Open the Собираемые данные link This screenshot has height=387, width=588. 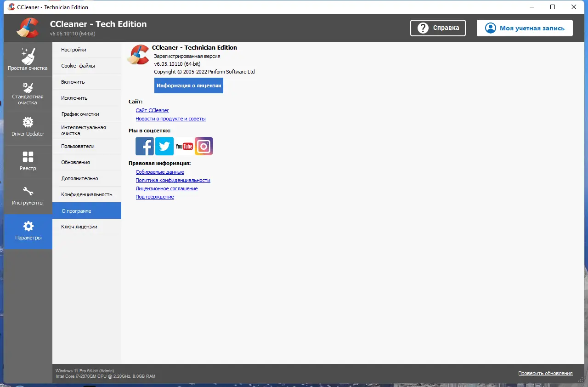pos(160,172)
